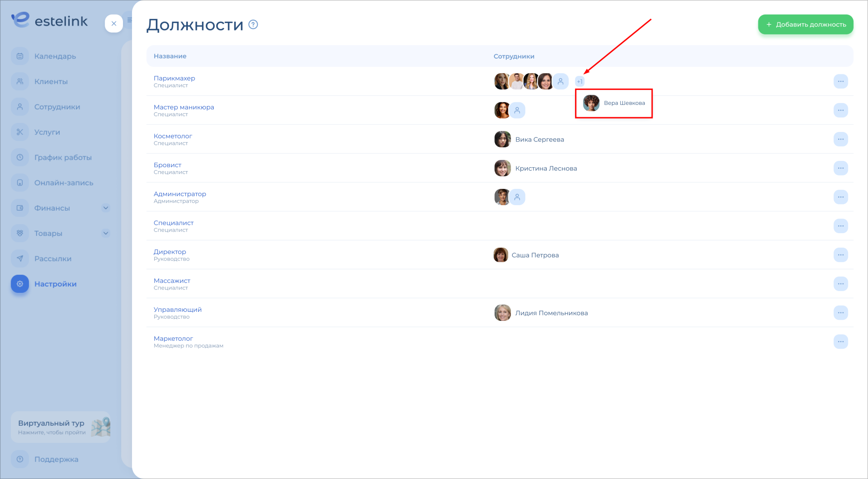
Task: Click employee Лидия Помельникова
Action: [x=541, y=313]
